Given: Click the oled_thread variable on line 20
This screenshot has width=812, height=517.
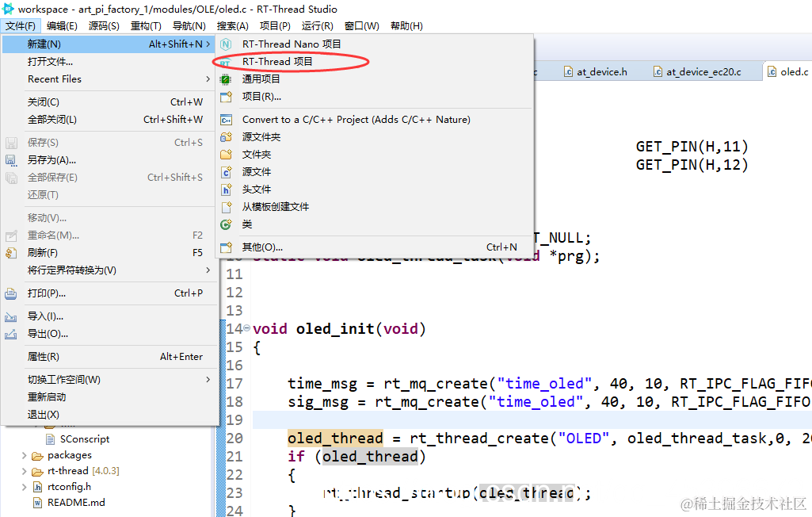Looking at the screenshot, I should [x=335, y=438].
